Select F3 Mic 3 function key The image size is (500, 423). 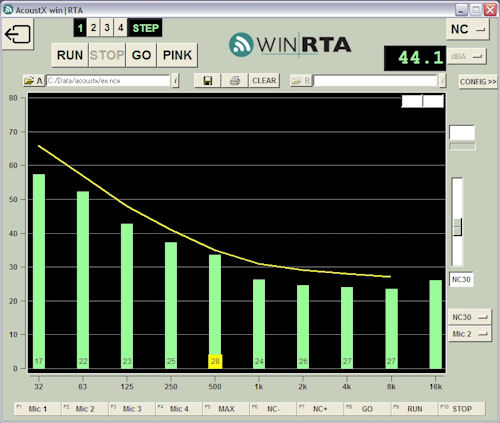132,409
